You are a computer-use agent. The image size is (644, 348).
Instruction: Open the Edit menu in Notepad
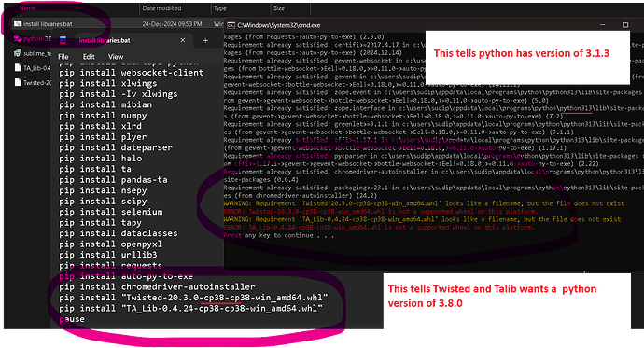point(89,57)
